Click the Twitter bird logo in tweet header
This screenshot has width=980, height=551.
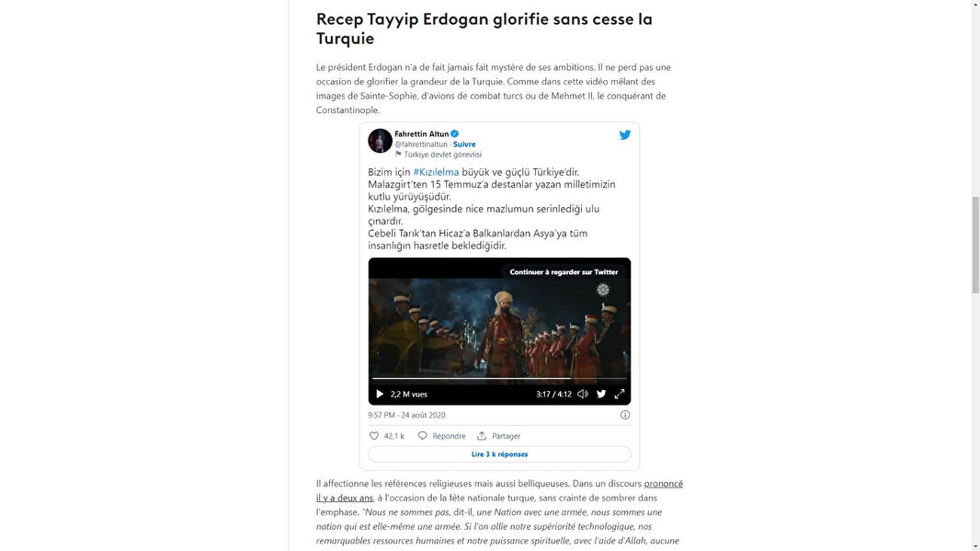[624, 134]
